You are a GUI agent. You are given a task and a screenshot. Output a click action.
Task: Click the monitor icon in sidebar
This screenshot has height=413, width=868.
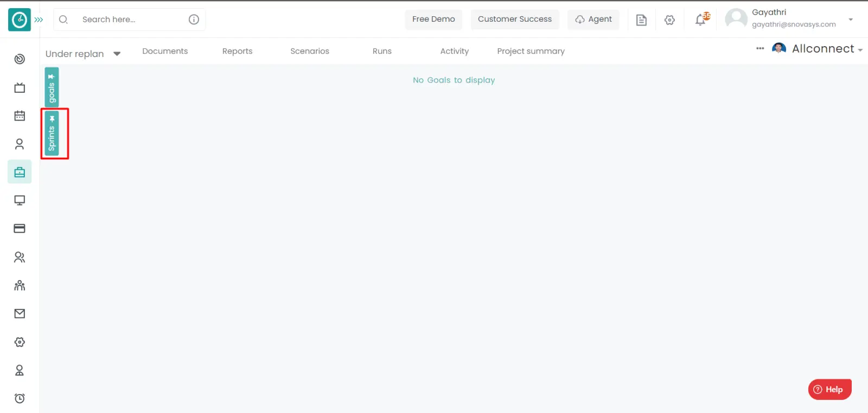[20, 200]
